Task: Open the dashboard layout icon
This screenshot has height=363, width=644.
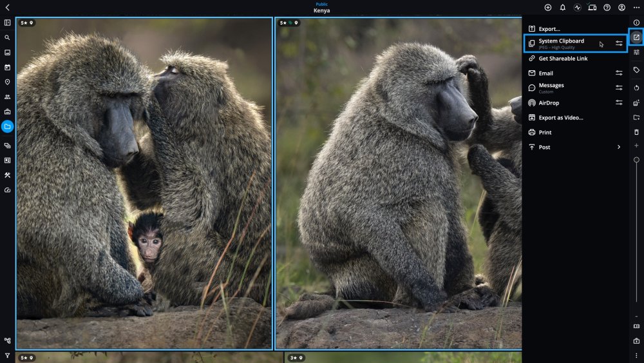Action: pos(7,161)
